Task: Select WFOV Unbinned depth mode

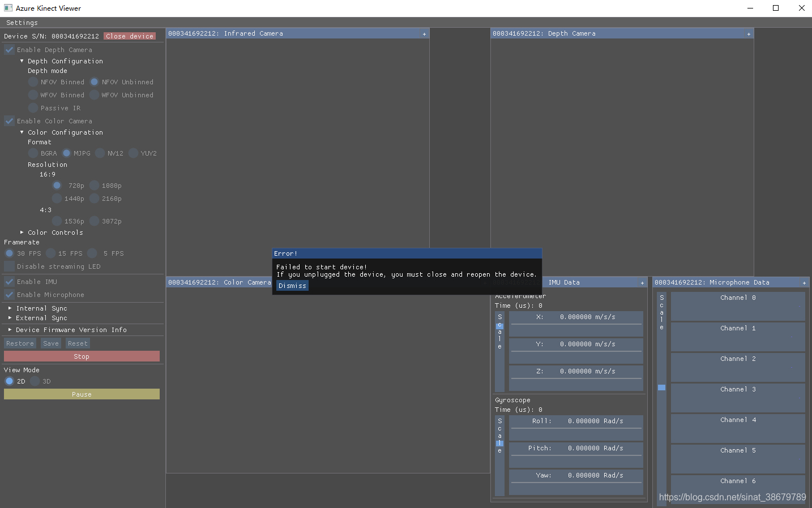Action: click(95, 95)
